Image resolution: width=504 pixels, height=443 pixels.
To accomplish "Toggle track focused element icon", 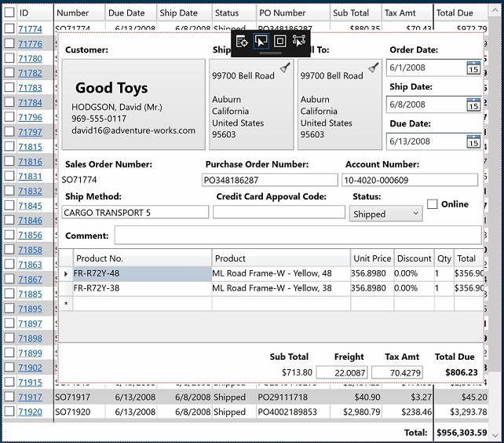I will (299, 41).
